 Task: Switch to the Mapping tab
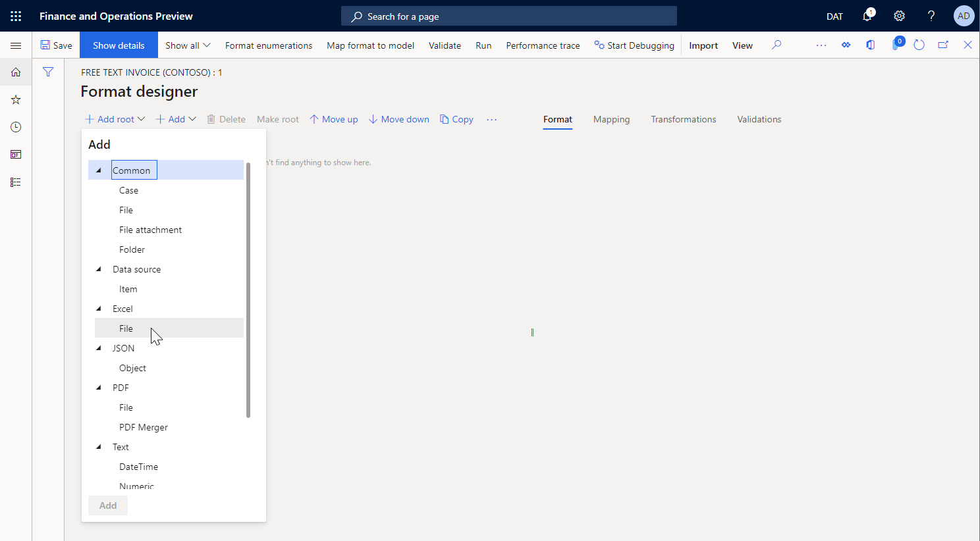(x=611, y=119)
